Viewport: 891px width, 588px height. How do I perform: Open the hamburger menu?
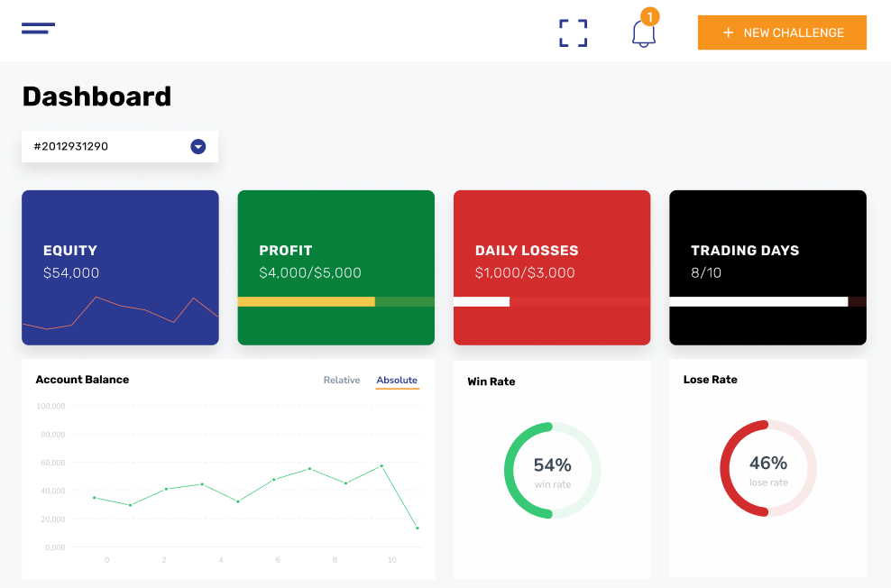click(x=38, y=29)
